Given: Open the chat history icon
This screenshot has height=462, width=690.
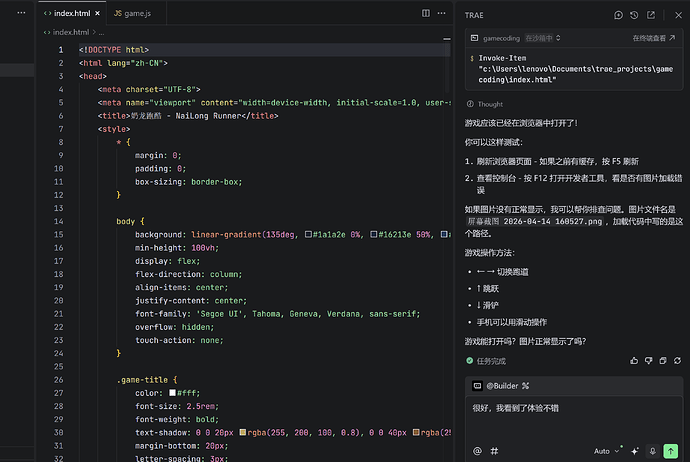Looking at the screenshot, I should pyautogui.click(x=635, y=15).
